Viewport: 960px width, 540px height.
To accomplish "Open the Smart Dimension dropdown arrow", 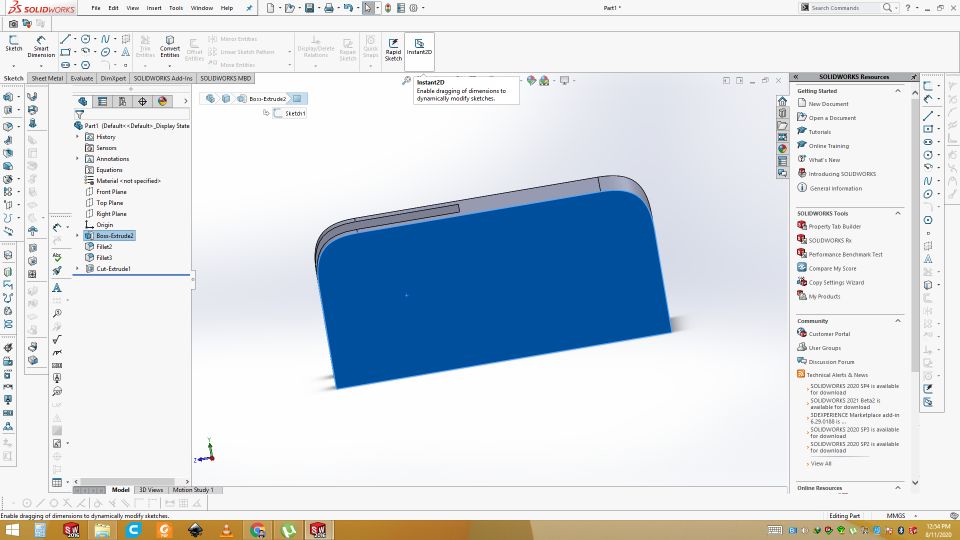I will coord(41,65).
